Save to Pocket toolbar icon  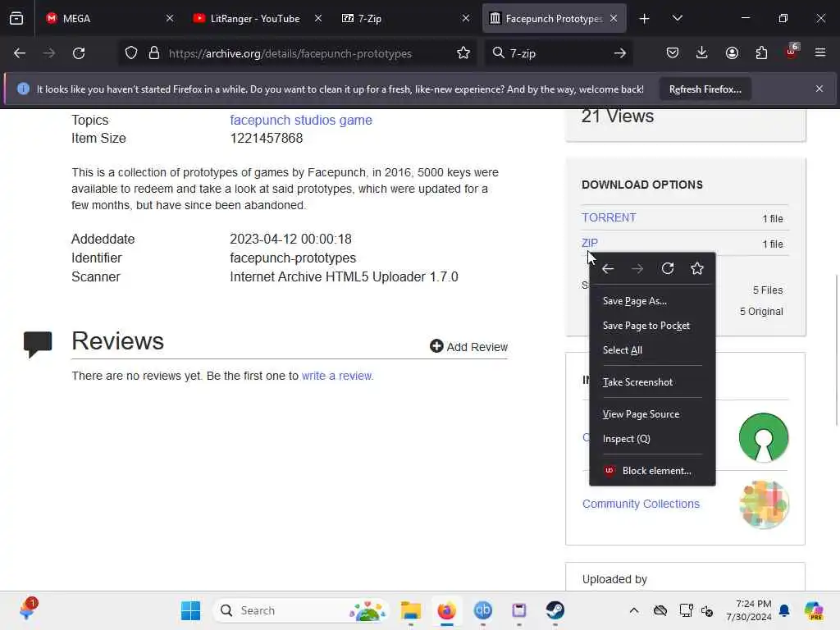[x=673, y=53]
